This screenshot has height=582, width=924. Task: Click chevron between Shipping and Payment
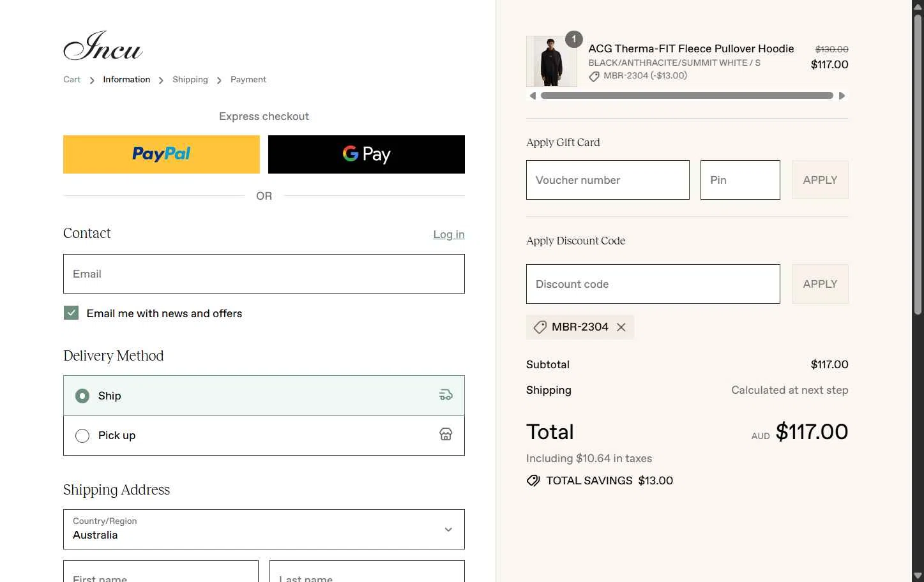click(x=219, y=80)
